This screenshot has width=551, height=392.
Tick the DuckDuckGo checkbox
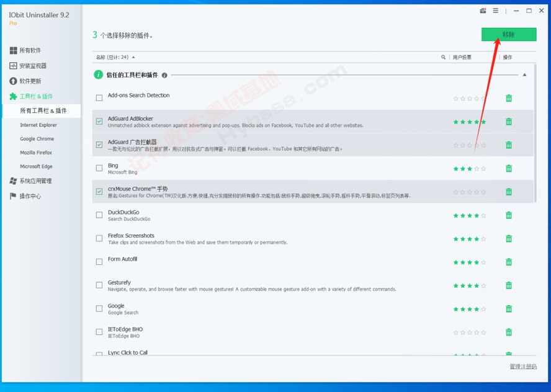pyautogui.click(x=99, y=215)
